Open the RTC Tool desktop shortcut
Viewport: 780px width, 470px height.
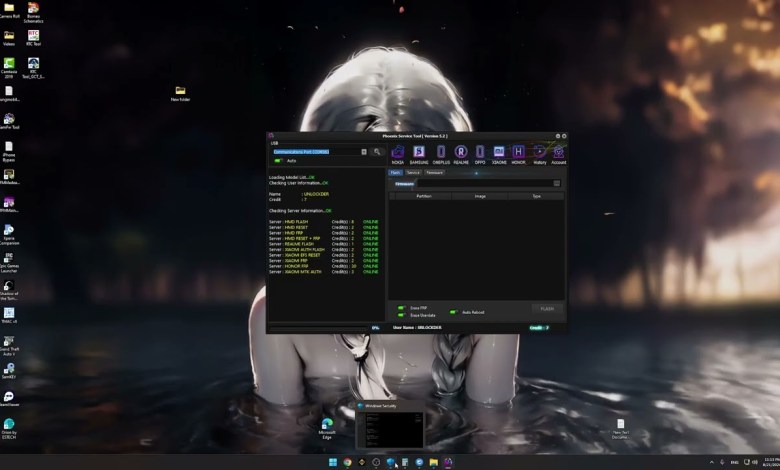[33, 38]
